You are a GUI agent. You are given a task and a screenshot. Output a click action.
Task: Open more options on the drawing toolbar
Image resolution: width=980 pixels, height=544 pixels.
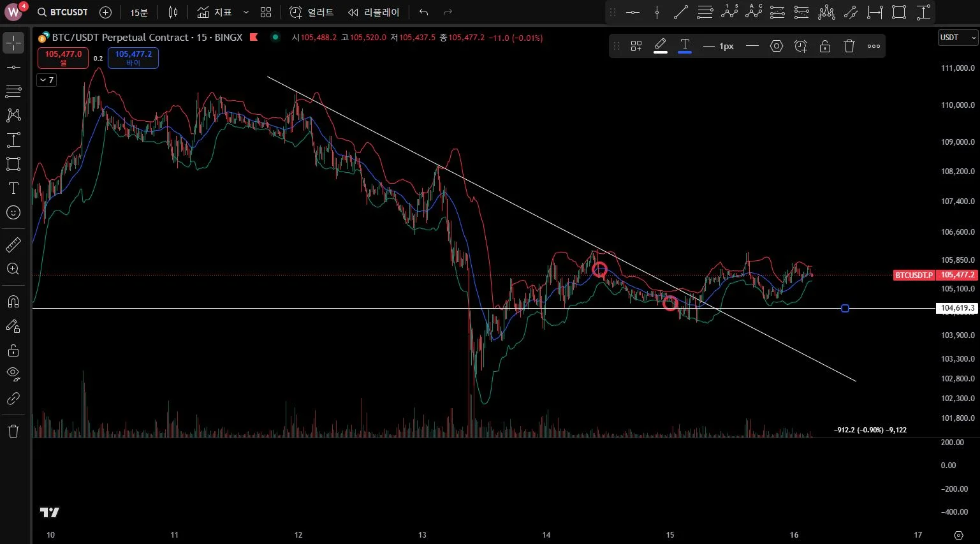pos(874,46)
